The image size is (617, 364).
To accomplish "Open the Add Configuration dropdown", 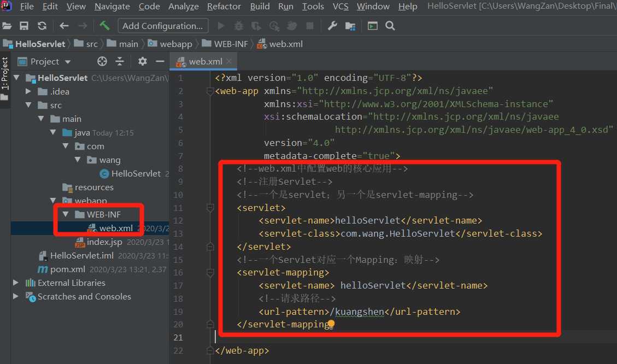I will point(163,26).
